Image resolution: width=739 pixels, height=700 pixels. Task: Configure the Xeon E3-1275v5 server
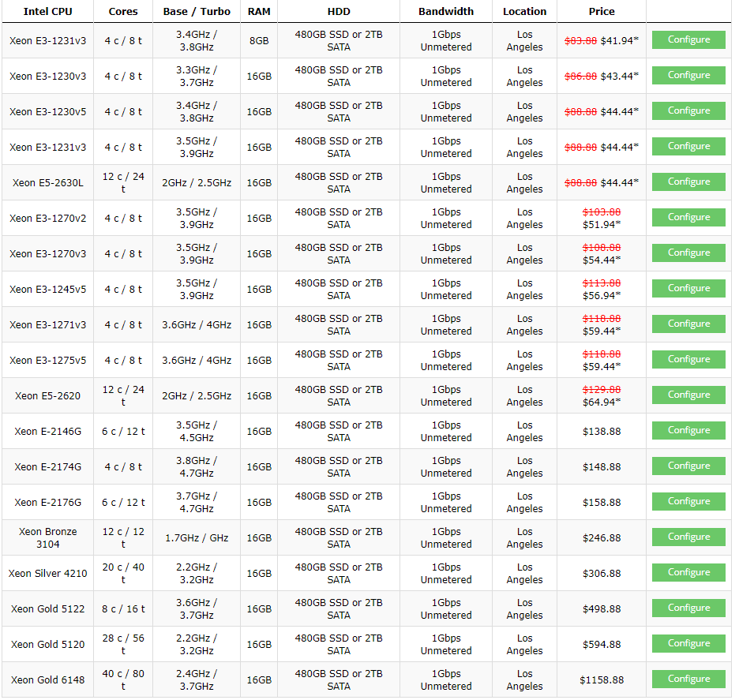click(688, 359)
